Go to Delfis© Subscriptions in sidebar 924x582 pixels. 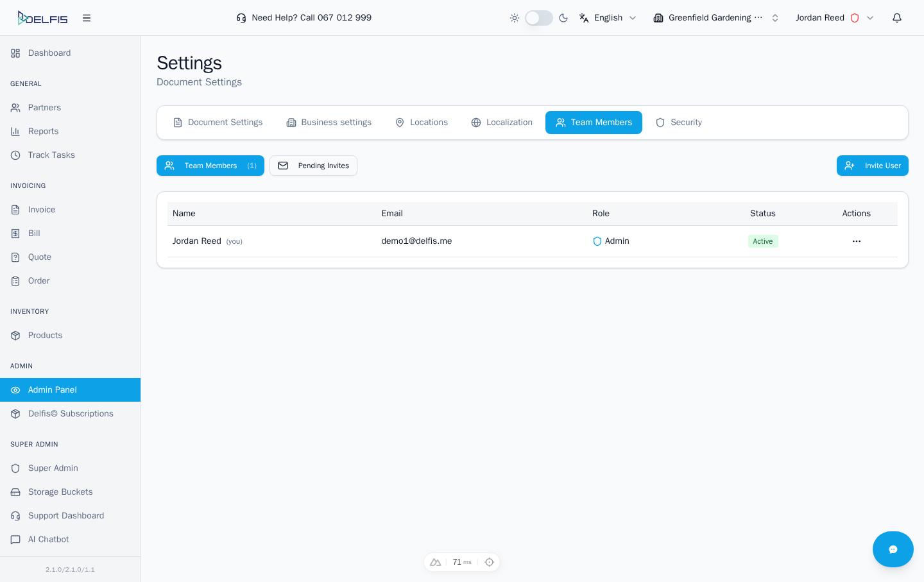[x=71, y=414]
